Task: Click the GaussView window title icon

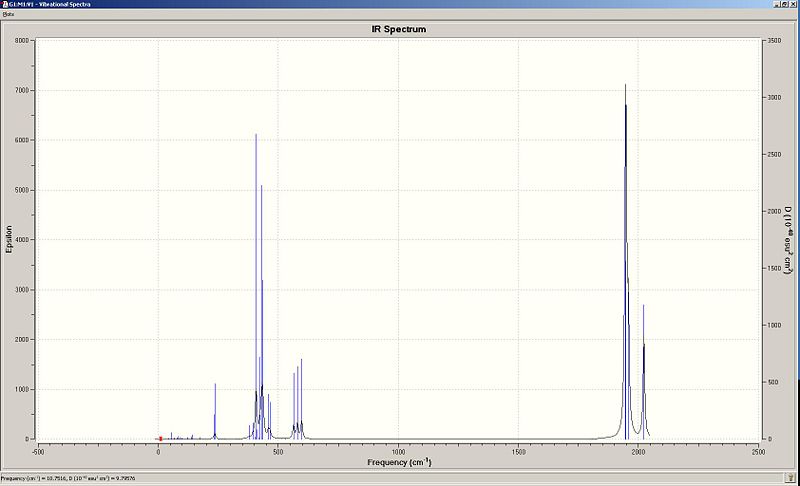Action: click(5, 4)
